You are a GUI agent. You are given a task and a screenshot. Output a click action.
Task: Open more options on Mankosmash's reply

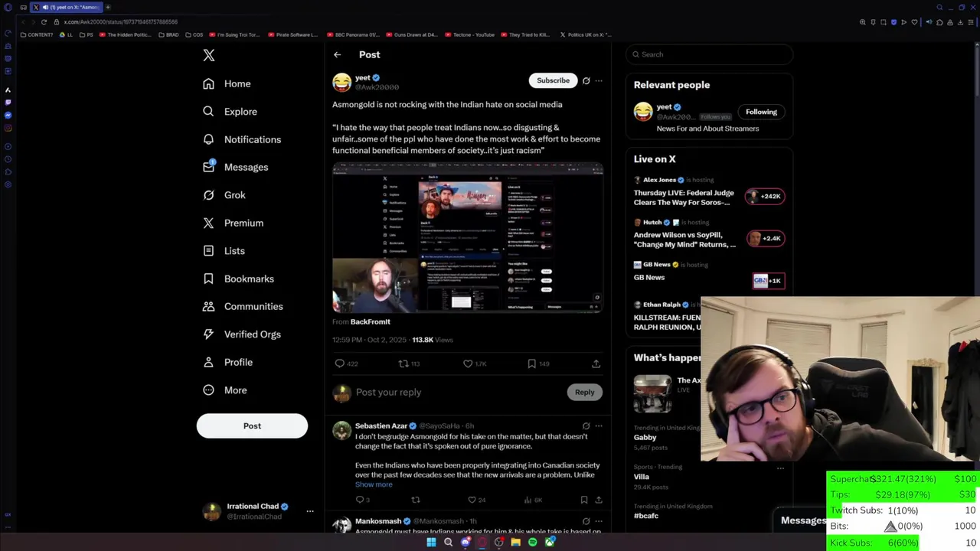tap(599, 521)
